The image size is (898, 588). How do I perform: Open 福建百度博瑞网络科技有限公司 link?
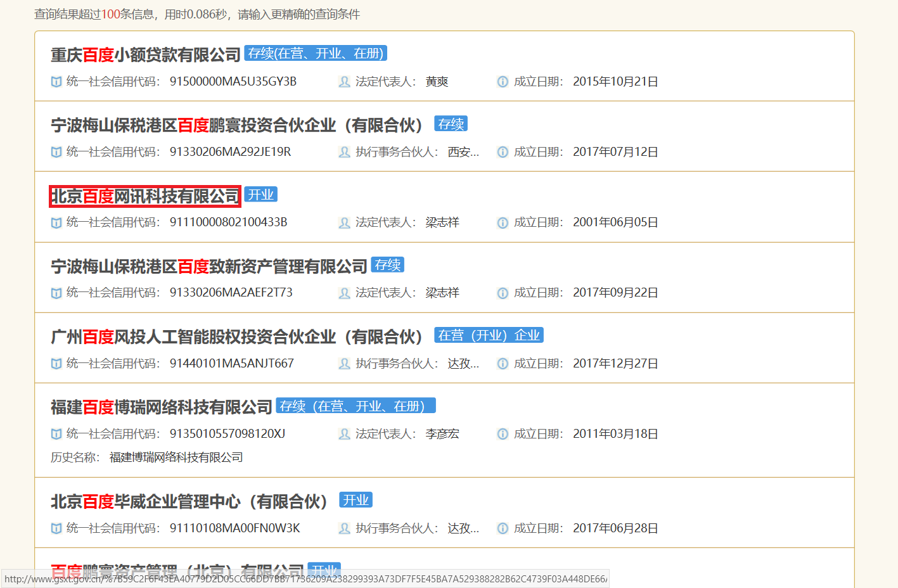click(162, 407)
